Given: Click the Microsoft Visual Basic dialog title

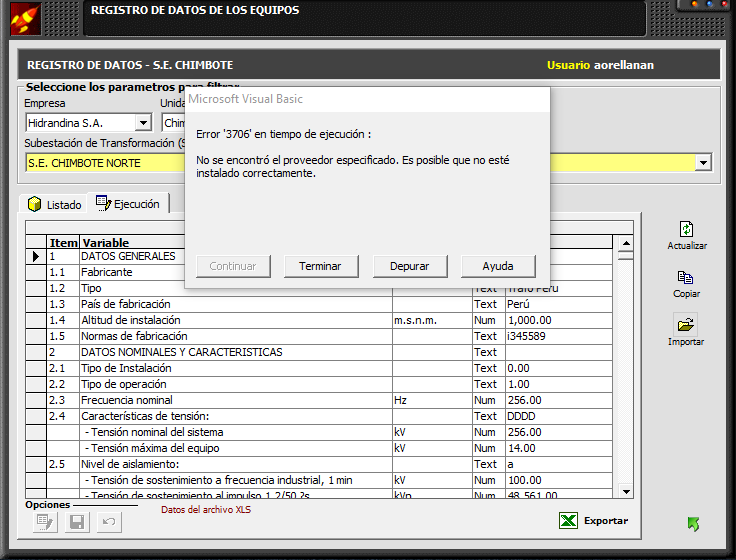Looking at the screenshot, I should pos(245,99).
